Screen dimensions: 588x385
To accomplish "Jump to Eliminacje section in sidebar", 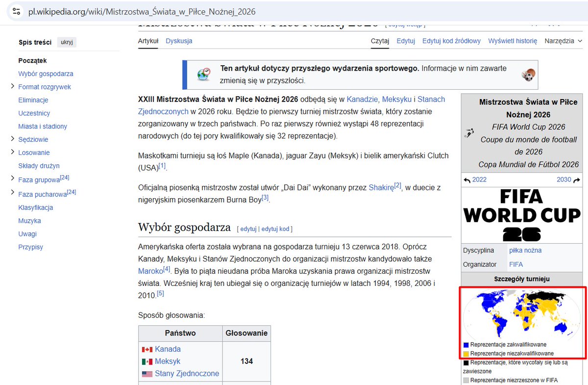I will [x=33, y=100].
